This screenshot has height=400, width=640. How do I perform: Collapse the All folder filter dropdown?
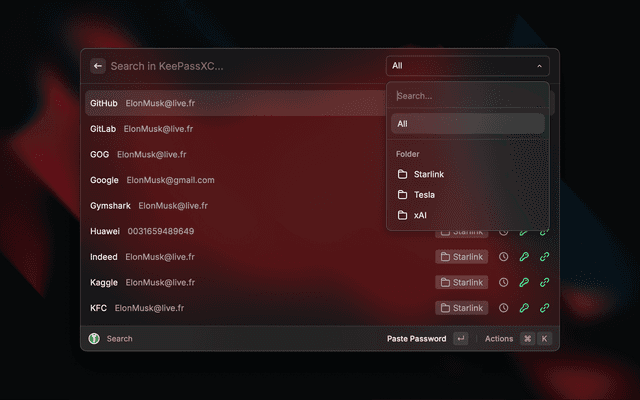(x=468, y=66)
